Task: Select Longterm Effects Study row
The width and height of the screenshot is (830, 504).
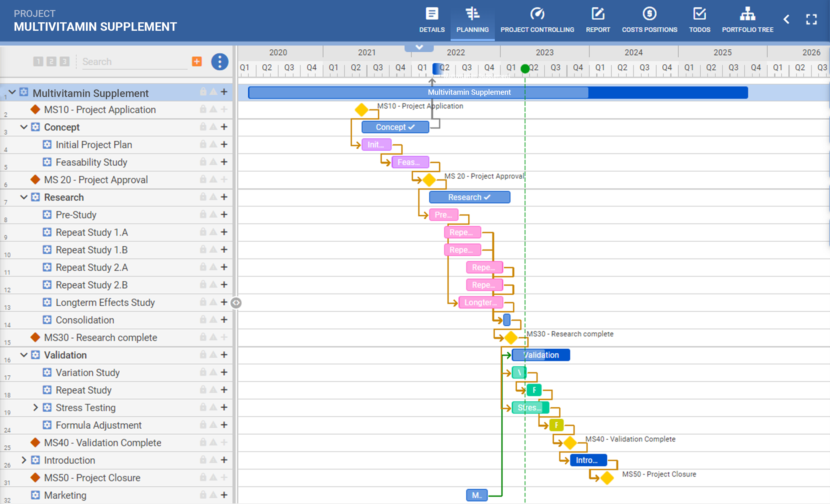Action: tap(116, 302)
